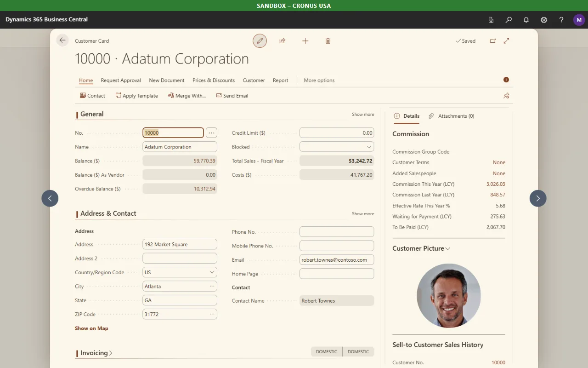Click the Email input field
This screenshot has height=368, width=588.
(337, 260)
